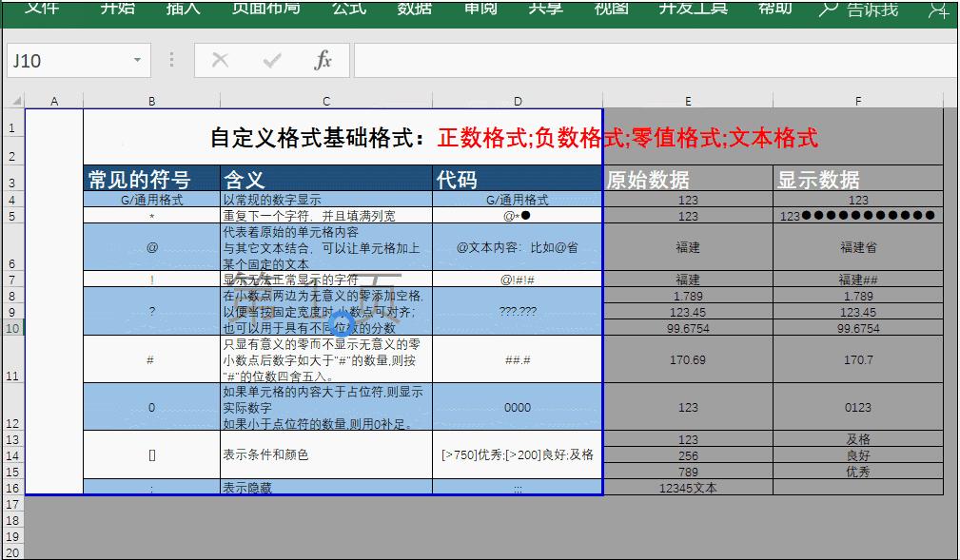Click the vertical dots beside the Name Box
Image resolution: width=960 pixels, height=560 pixels.
(171, 60)
